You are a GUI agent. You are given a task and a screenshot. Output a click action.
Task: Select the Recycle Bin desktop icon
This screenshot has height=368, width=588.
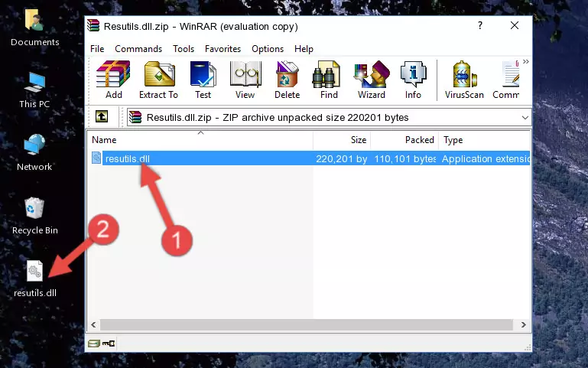[x=35, y=217]
